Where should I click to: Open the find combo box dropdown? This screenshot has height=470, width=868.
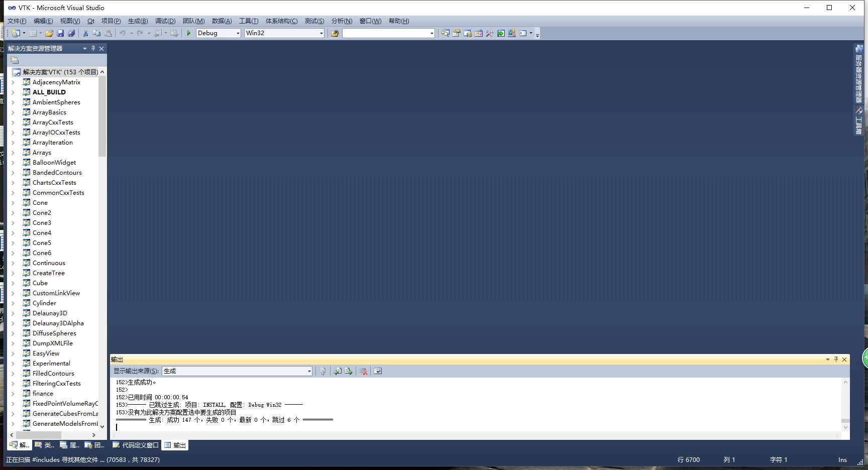coord(431,33)
